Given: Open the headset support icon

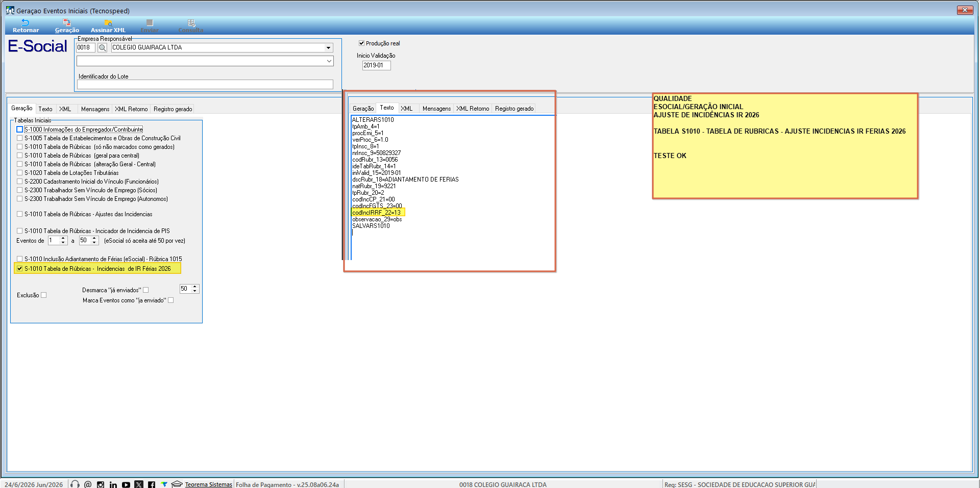Looking at the screenshot, I should coord(75,484).
